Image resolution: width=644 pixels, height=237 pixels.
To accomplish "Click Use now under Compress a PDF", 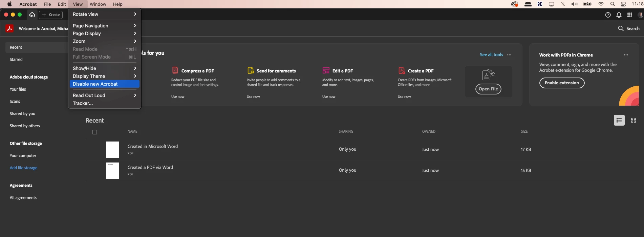I will tap(178, 96).
